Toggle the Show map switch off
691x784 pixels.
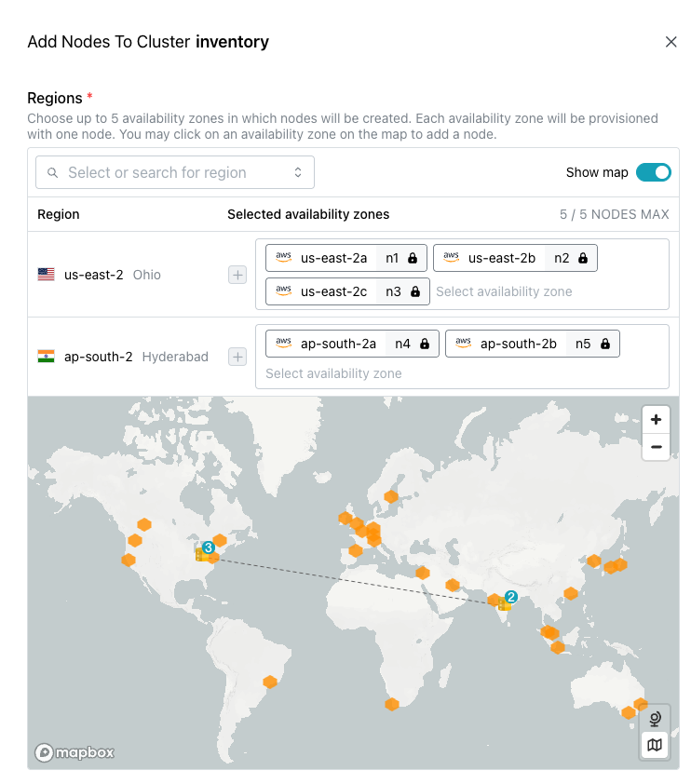click(x=653, y=172)
